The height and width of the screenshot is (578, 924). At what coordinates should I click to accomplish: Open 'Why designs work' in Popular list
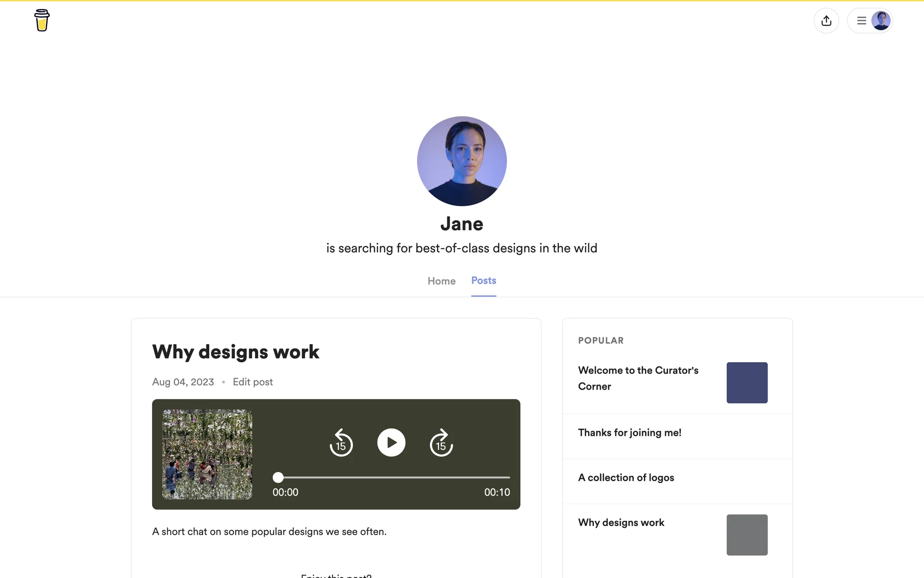(621, 523)
